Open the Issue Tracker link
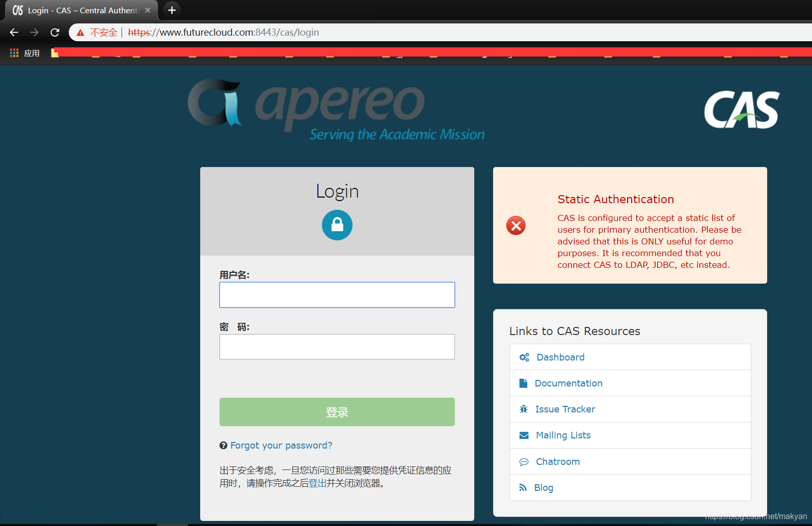Screen dimensions: 812x526 tap(565, 409)
